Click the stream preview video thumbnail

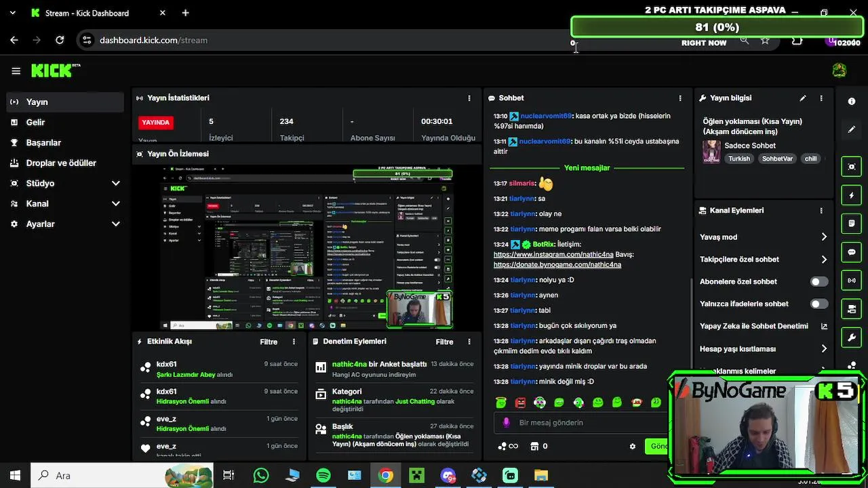pyautogui.click(x=307, y=247)
